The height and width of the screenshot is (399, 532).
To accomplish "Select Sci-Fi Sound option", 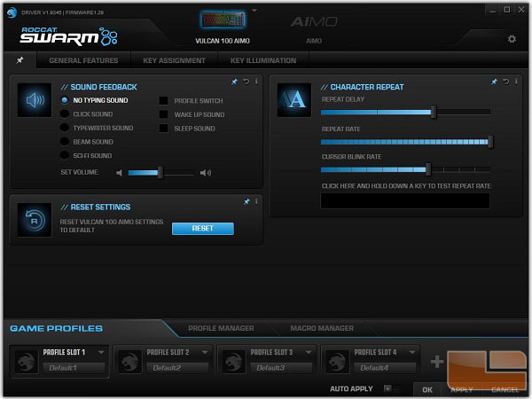I will click(x=65, y=155).
